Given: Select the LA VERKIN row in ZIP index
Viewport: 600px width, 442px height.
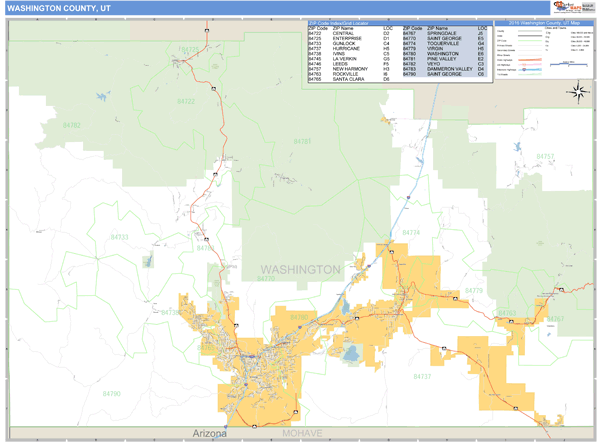Looking at the screenshot, I should click(349, 59).
